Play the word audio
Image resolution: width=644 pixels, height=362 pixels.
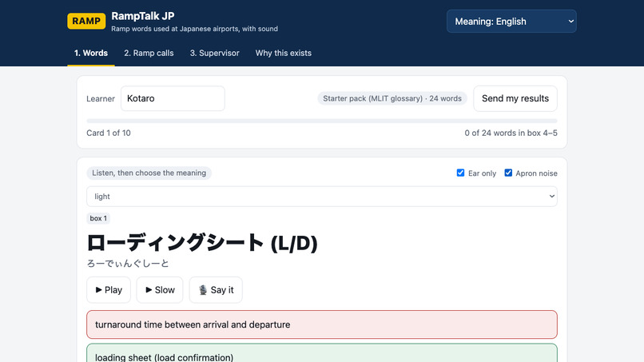[109, 290]
